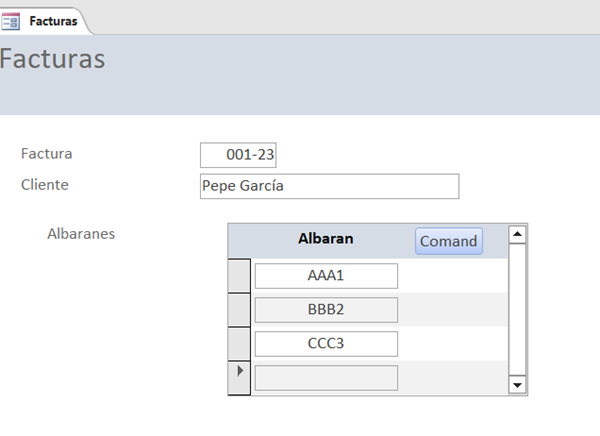Click the Albaran column header
This screenshot has width=600, height=436.
coord(325,239)
